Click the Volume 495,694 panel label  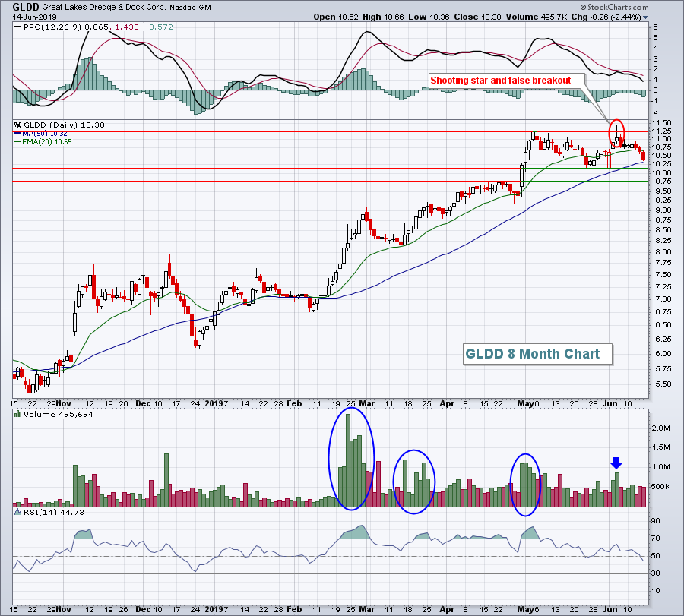pyautogui.click(x=58, y=414)
